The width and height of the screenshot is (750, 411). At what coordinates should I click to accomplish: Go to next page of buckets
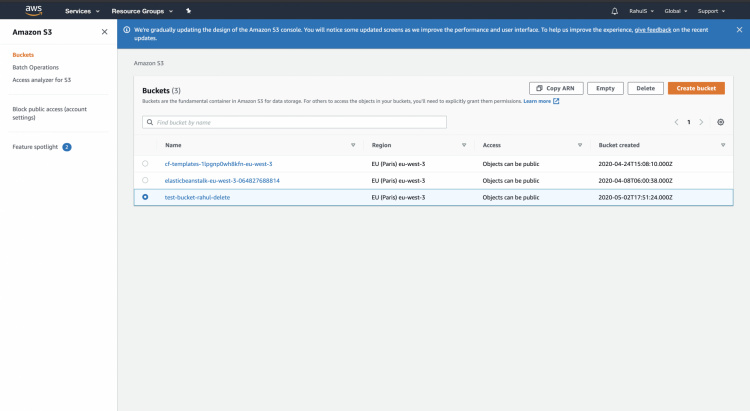702,122
